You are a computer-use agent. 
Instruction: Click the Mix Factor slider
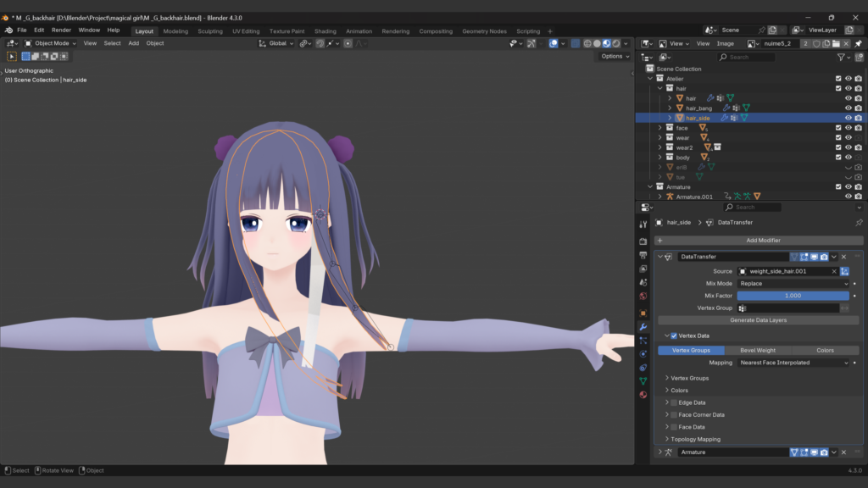click(793, 296)
